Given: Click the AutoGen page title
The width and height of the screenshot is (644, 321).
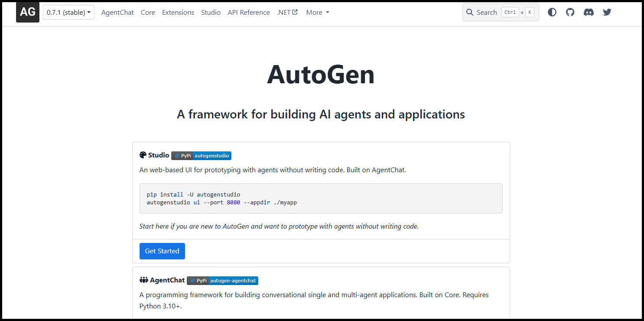Looking at the screenshot, I should (x=321, y=74).
